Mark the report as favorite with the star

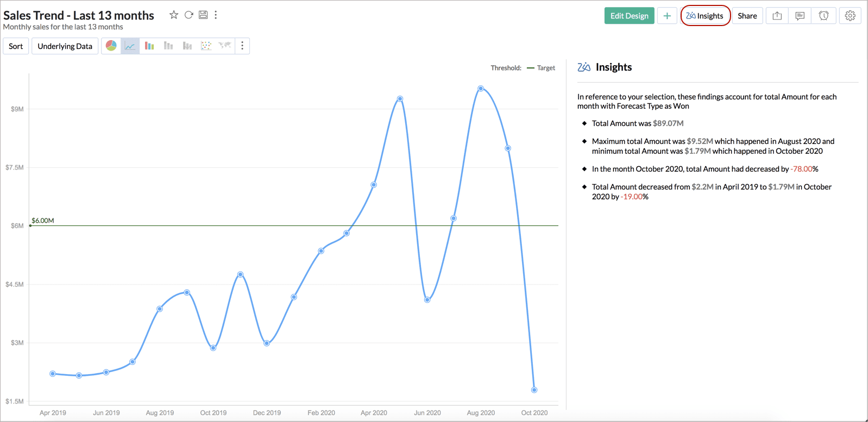pos(174,15)
